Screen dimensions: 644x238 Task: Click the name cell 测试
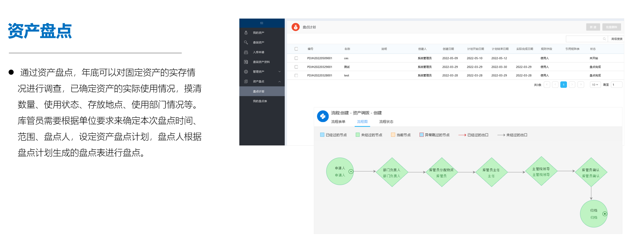pos(347,67)
